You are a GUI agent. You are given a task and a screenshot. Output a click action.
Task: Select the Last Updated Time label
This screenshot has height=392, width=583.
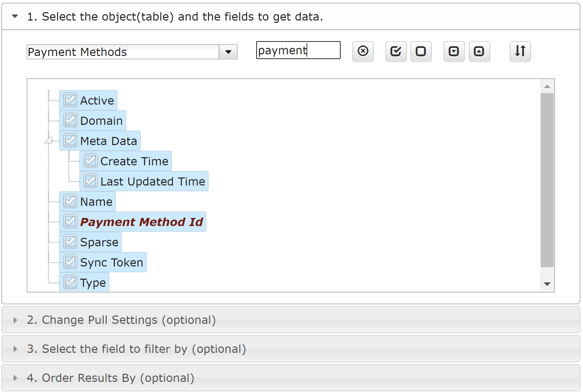click(x=153, y=181)
